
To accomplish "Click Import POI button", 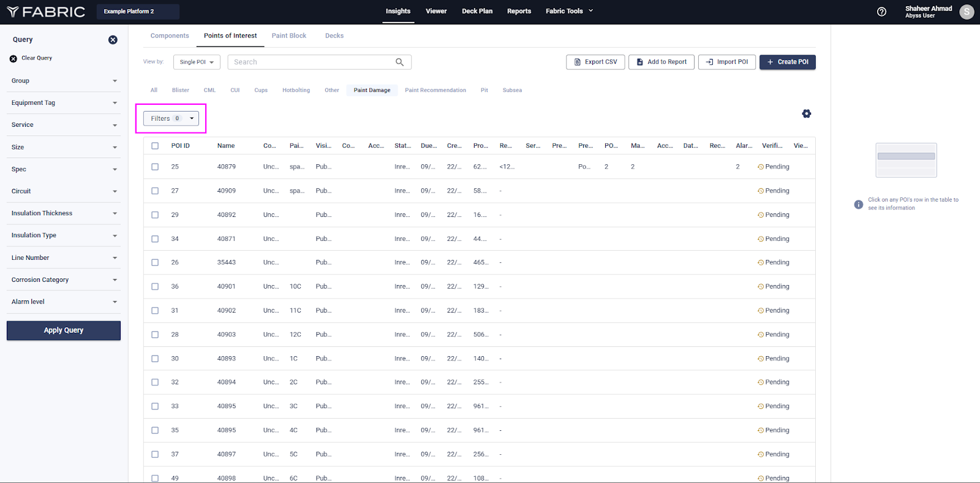I will pyautogui.click(x=727, y=62).
